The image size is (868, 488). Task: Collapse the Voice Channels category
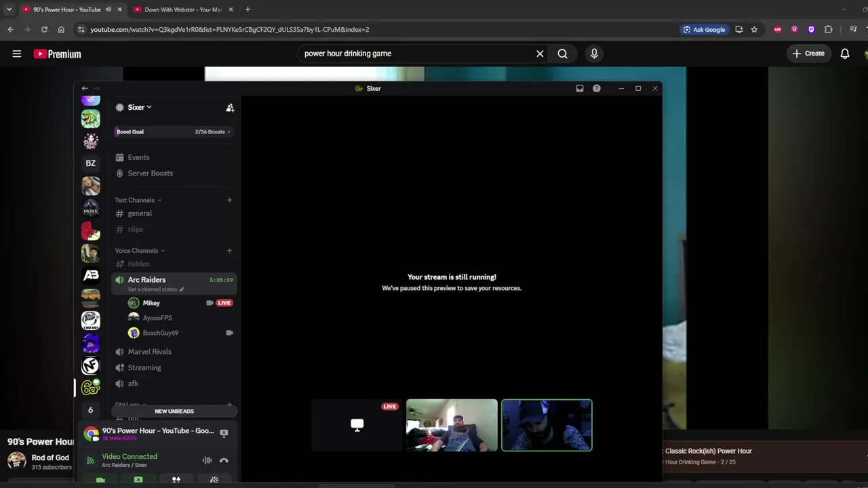tap(139, 251)
